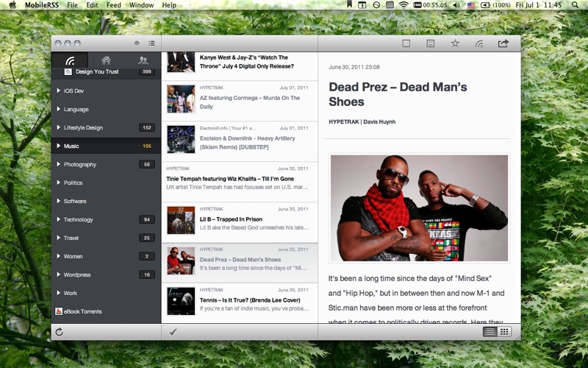Click the US flag input source icon
The width and height of the screenshot is (588, 368).
point(471,5)
